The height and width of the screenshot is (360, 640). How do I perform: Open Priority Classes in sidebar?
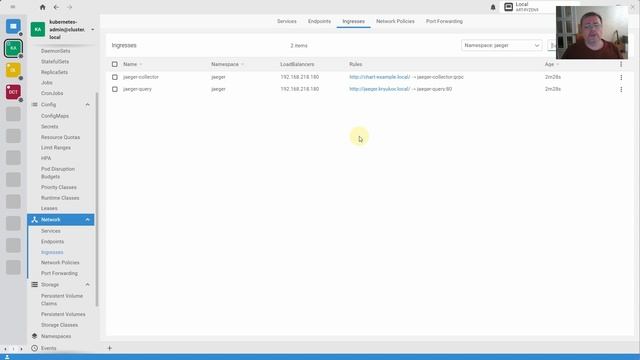pyautogui.click(x=58, y=187)
